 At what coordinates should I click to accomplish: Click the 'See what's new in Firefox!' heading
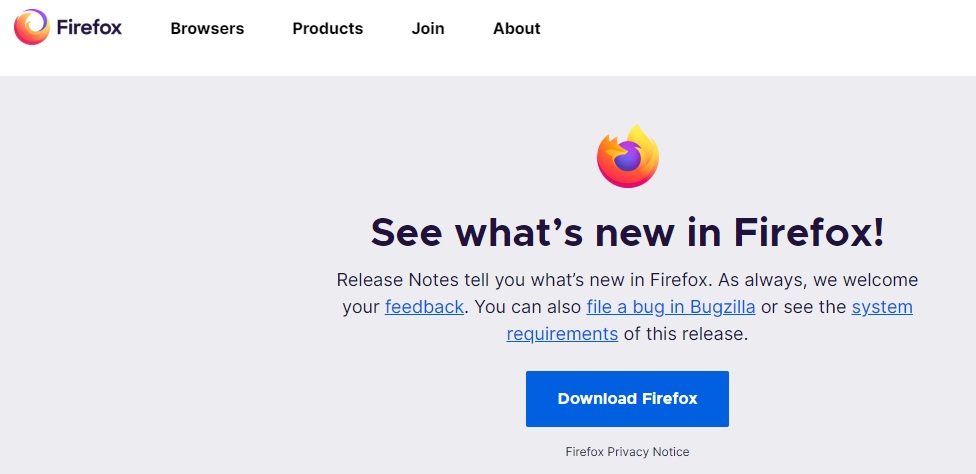[x=627, y=232]
